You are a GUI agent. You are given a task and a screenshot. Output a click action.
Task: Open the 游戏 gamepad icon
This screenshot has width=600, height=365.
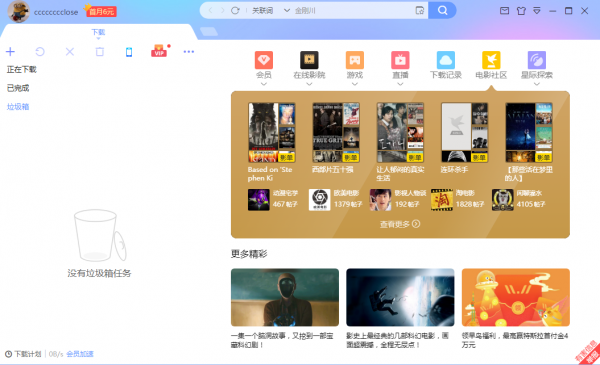tap(355, 60)
